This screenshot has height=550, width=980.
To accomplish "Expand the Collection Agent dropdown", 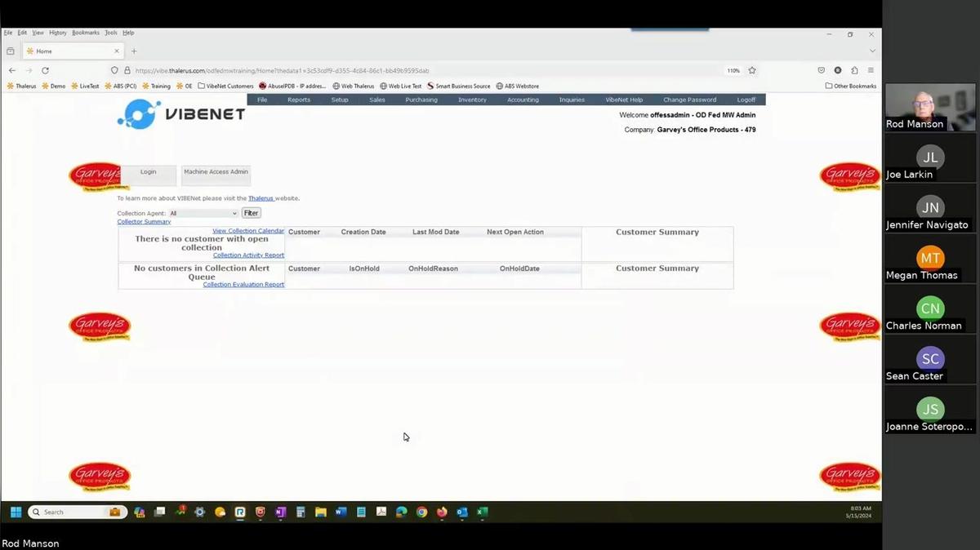I will 203,213.
